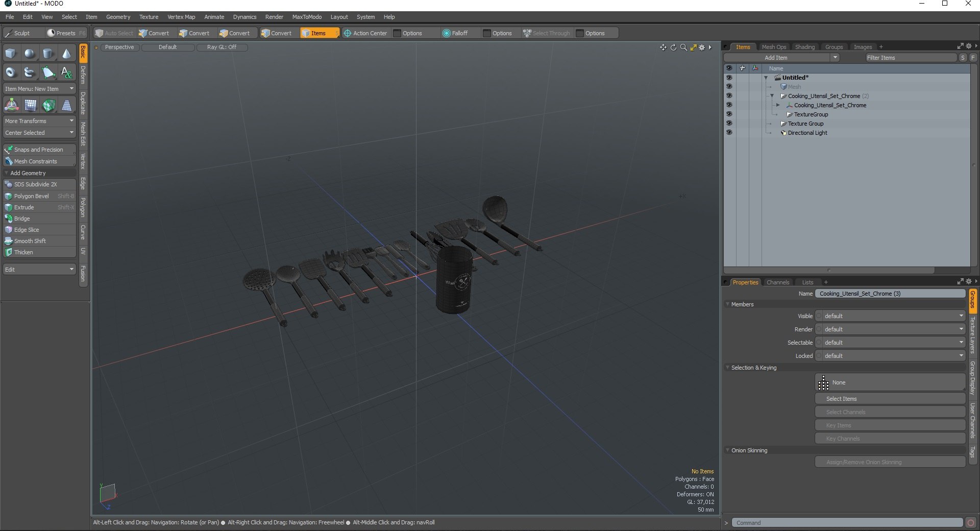Viewport: 980px width, 531px height.
Task: Toggle the Falloff options checkbox
Action: (486, 33)
